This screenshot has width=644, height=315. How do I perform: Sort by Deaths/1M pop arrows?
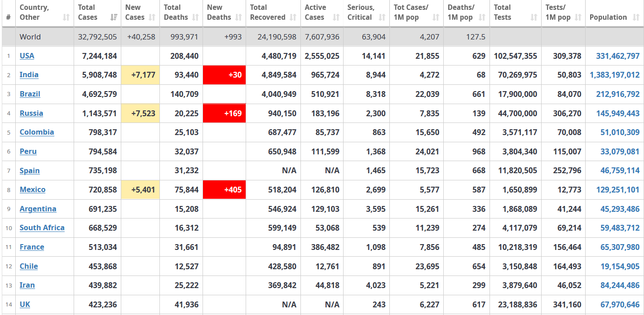point(481,17)
